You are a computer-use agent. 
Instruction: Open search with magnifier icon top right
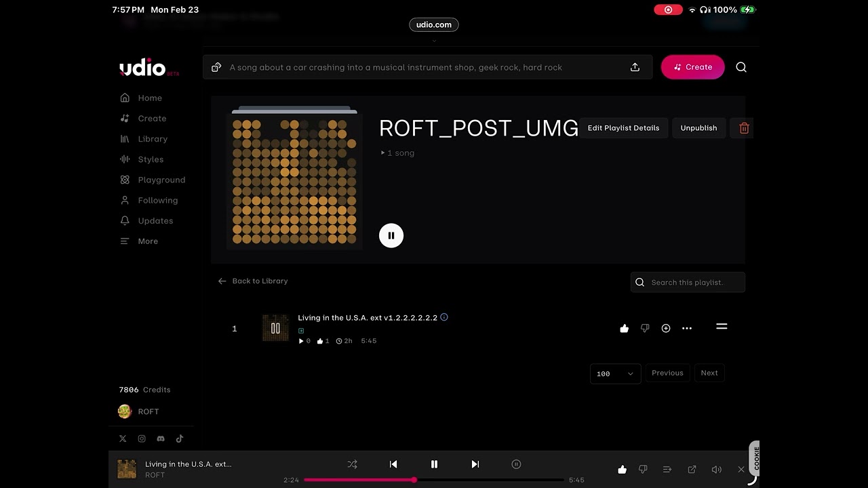[741, 67]
